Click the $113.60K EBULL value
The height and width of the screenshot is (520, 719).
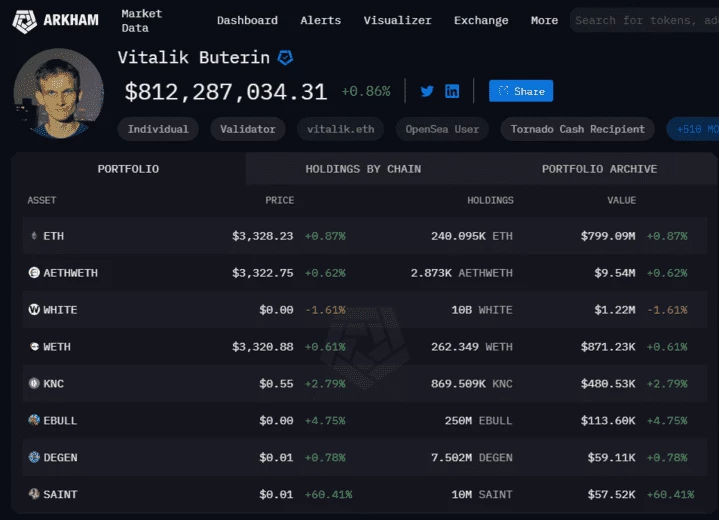click(608, 420)
